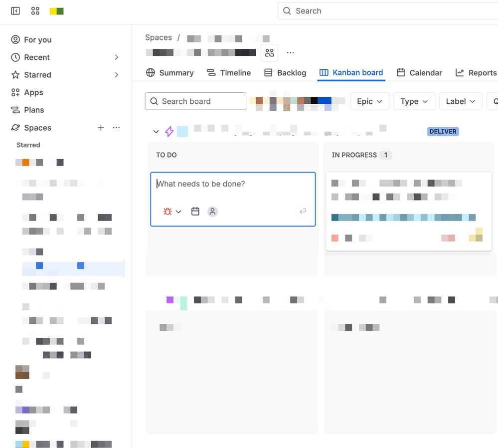Select the Bug issue type icon
Screen dimensions: 498x448
[x=167, y=211]
